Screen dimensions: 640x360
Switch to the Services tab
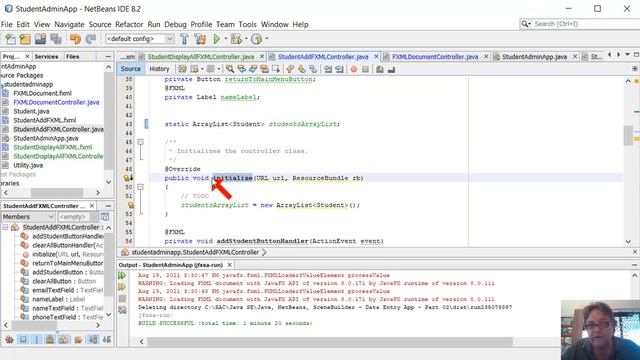pyautogui.click(x=46, y=56)
